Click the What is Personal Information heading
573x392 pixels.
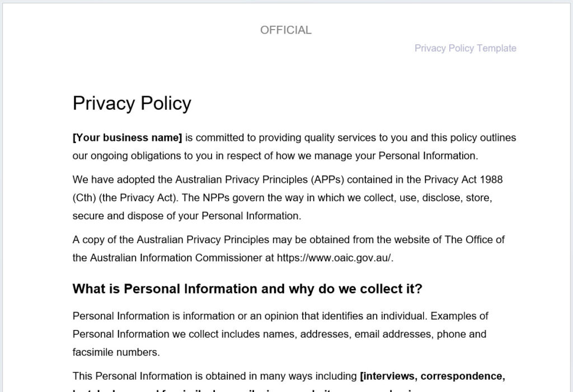coord(247,289)
